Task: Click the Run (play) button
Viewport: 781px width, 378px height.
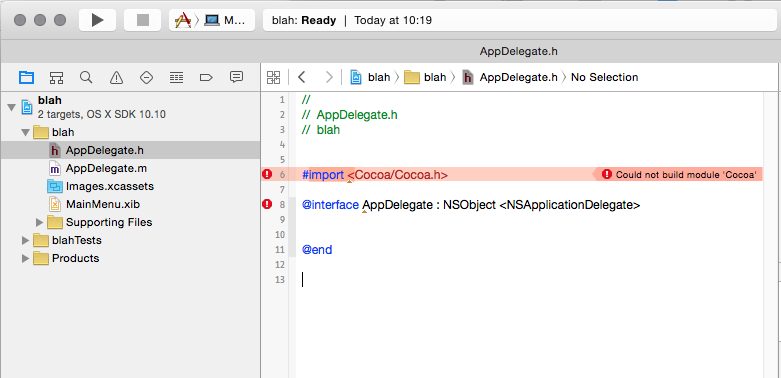Action: [98, 20]
